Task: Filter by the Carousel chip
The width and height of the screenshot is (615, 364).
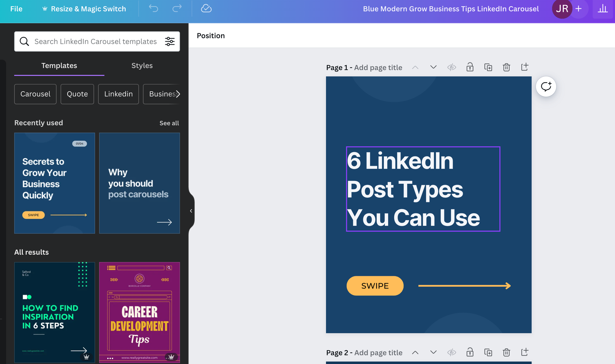Action: pos(35,94)
